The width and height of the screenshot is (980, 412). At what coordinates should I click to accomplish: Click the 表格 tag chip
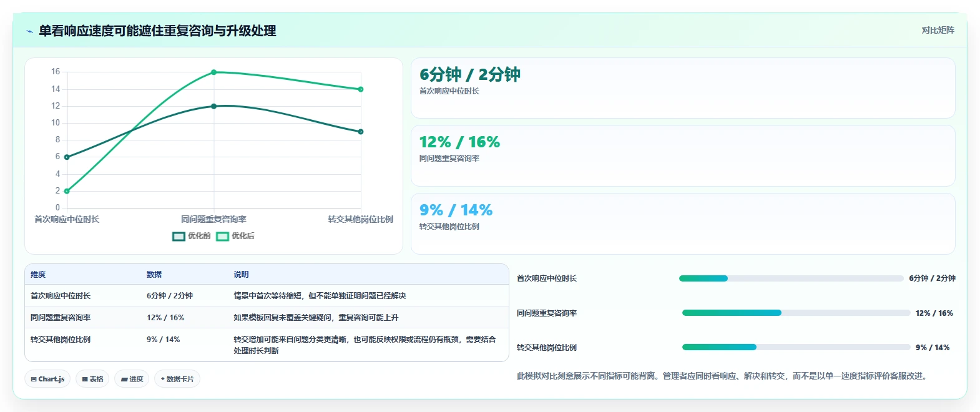click(92, 379)
